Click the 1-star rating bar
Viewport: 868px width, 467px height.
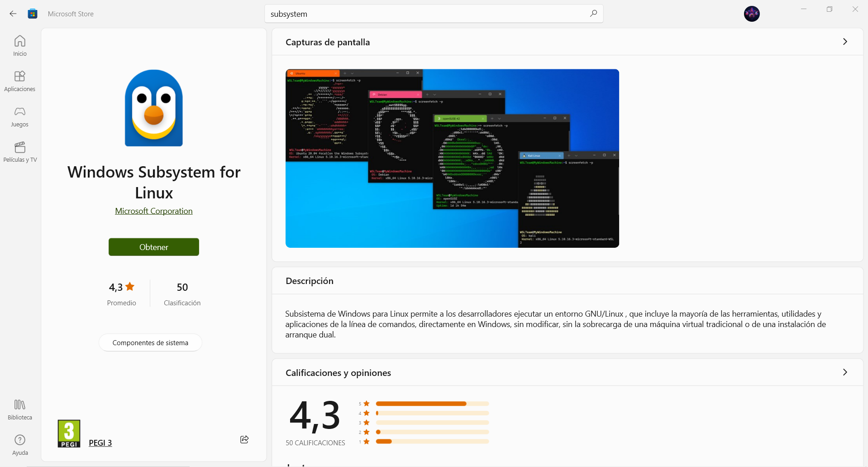[432, 442]
